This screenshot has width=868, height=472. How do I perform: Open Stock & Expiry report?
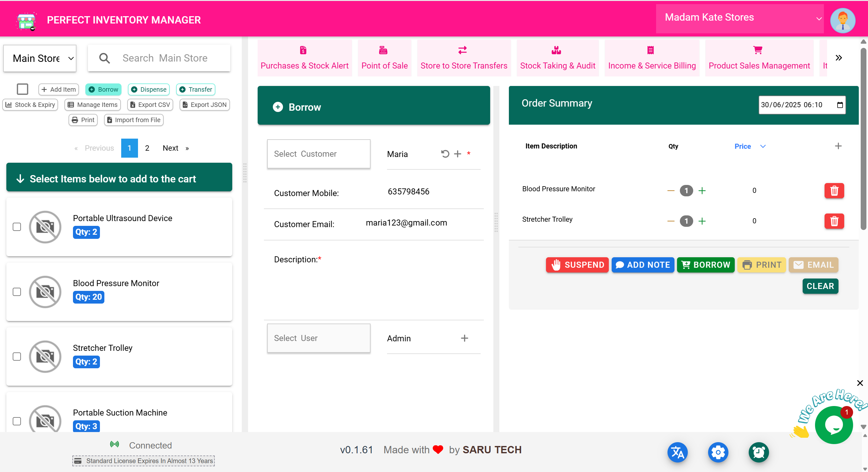click(x=30, y=105)
